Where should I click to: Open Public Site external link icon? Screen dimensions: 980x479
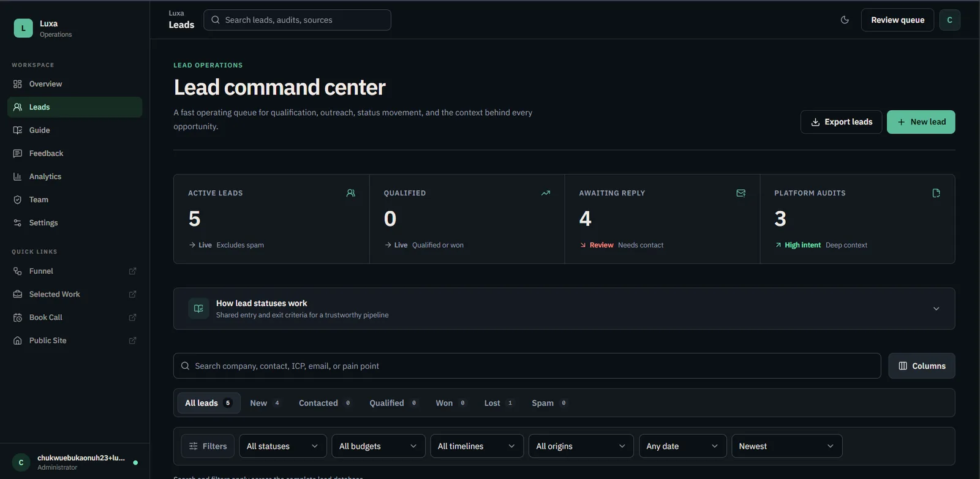[132, 341]
